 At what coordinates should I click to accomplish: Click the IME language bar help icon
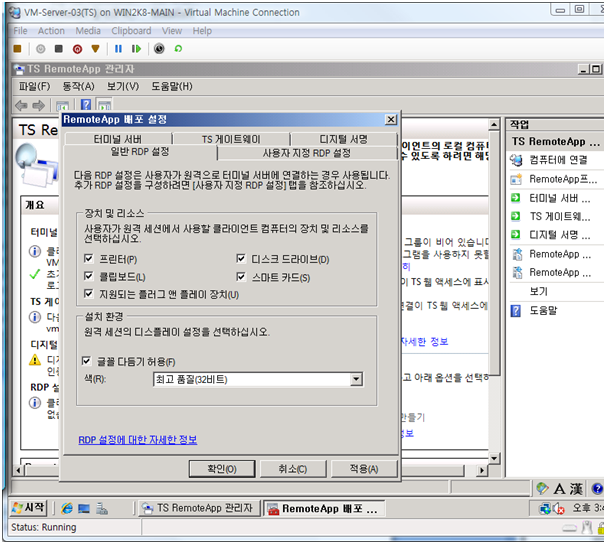597,489
